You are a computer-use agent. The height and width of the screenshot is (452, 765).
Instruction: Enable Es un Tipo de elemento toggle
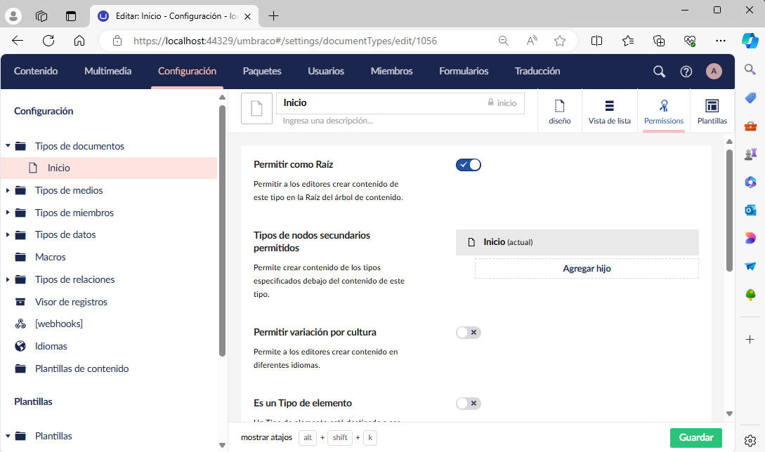468,403
